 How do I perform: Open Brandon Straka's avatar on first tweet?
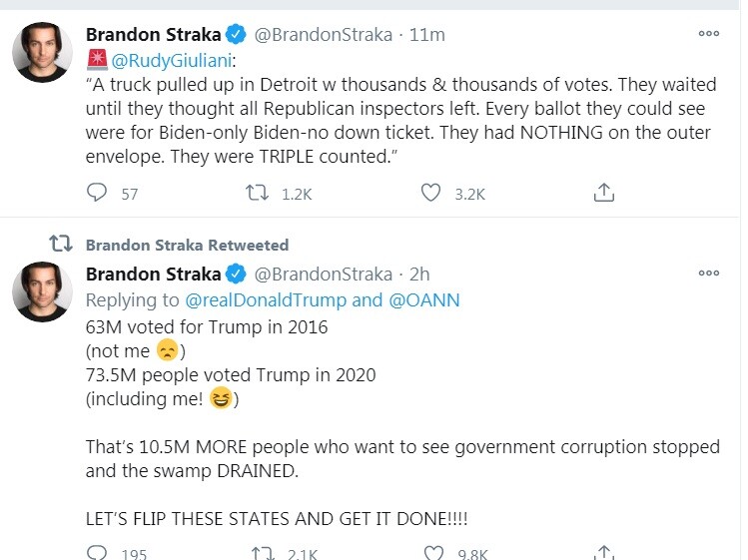coord(42,53)
